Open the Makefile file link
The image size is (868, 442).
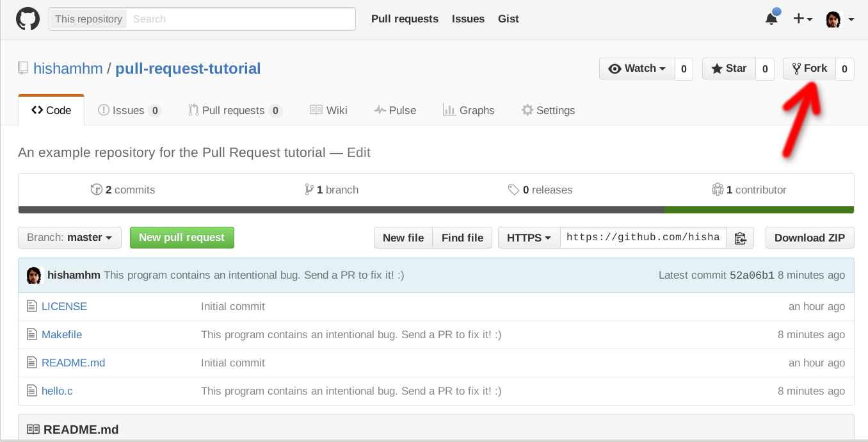point(61,334)
